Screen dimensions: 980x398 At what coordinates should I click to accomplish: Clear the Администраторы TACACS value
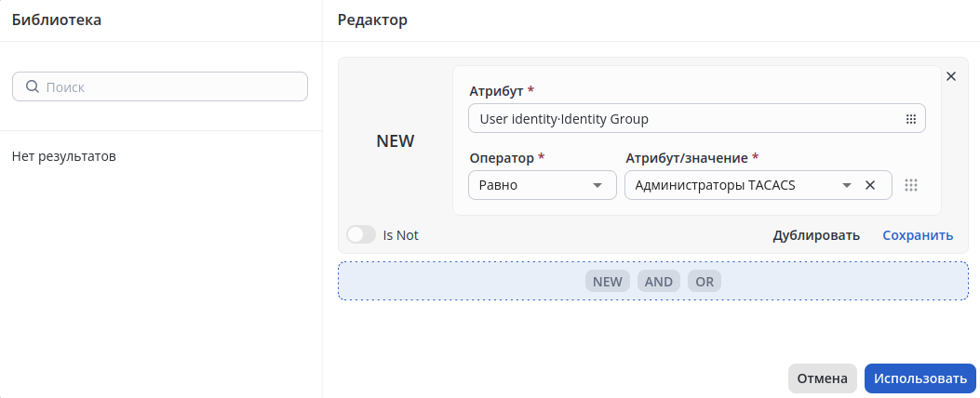coord(870,185)
